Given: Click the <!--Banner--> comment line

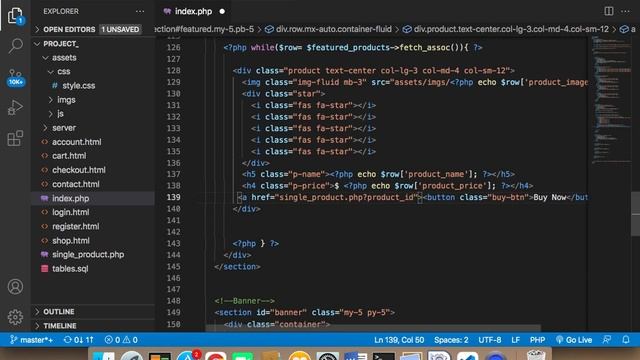Looking at the screenshot, I should click(x=244, y=301).
